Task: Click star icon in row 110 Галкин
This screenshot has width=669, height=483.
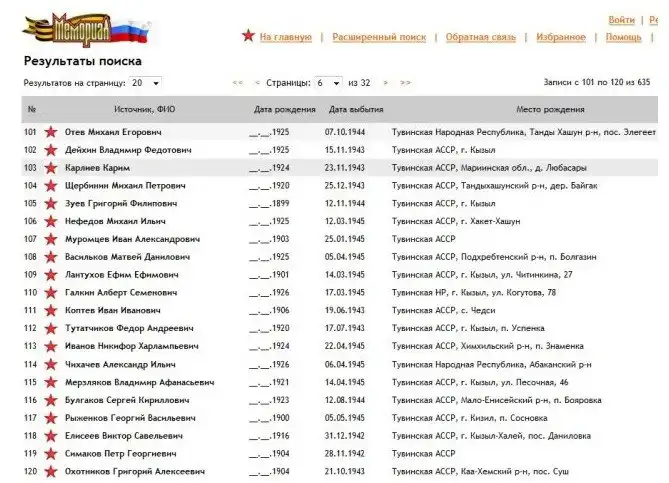Action: tap(50, 293)
